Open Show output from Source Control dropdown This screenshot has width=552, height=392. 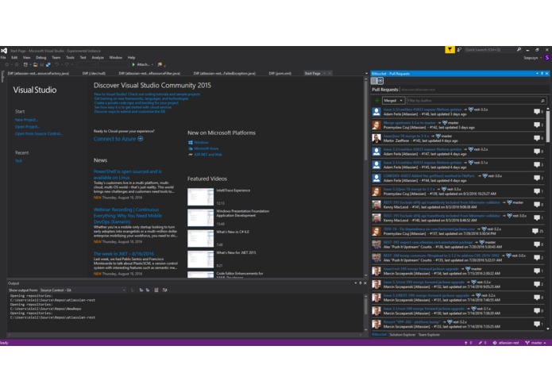(x=83, y=290)
